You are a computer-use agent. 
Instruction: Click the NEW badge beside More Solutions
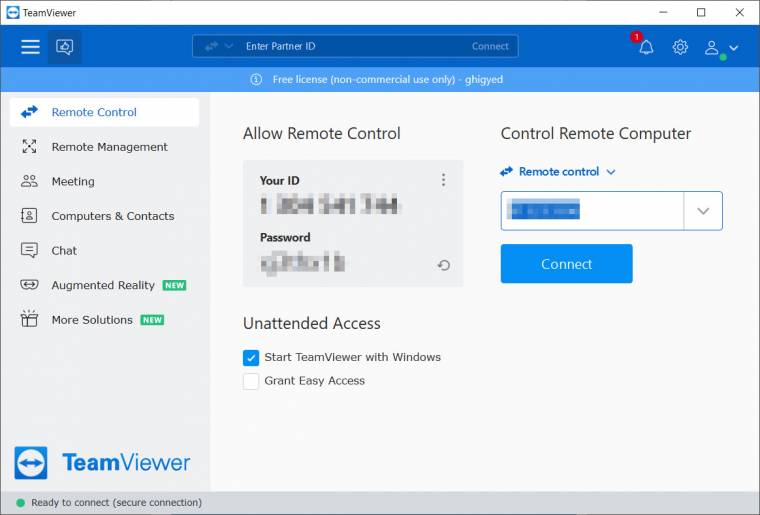click(152, 320)
